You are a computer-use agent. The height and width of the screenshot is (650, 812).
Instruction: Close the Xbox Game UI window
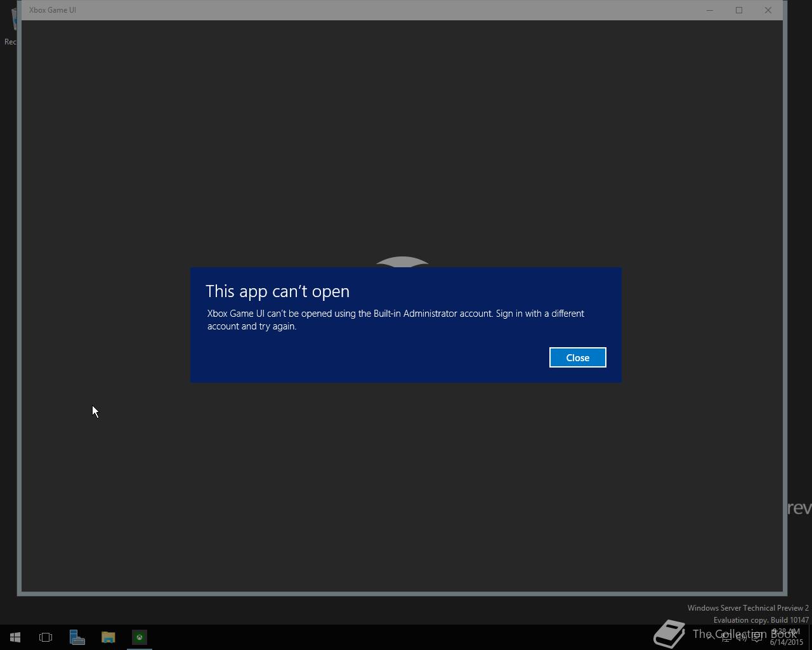pos(768,10)
